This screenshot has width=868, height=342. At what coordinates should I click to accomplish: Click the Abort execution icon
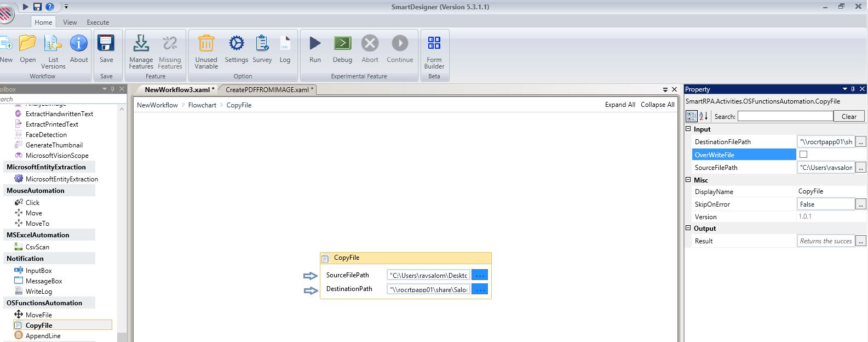(x=370, y=43)
